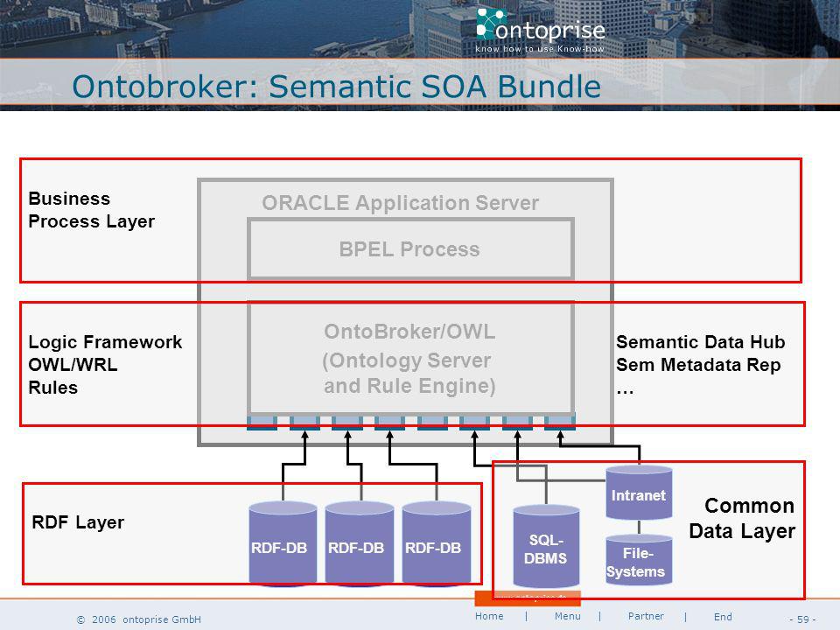Click the slide number 59
The height and width of the screenshot is (630, 840).
(x=802, y=619)
